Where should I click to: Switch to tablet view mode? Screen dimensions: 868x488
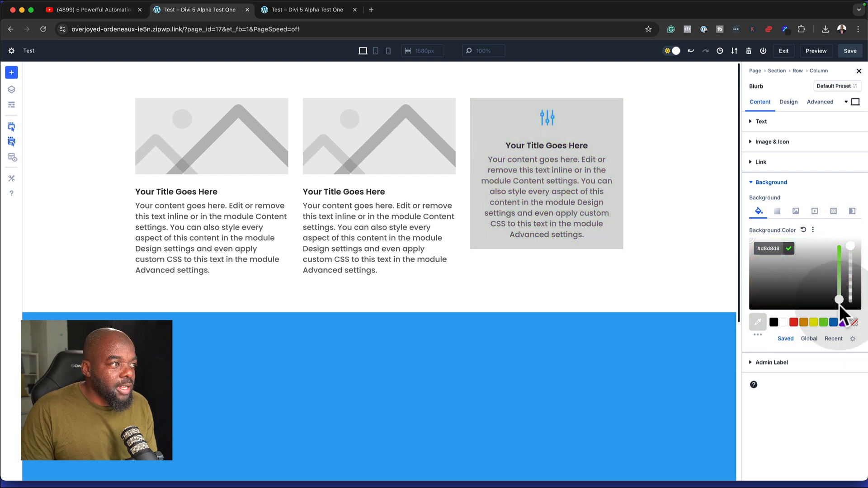[376, 51]
